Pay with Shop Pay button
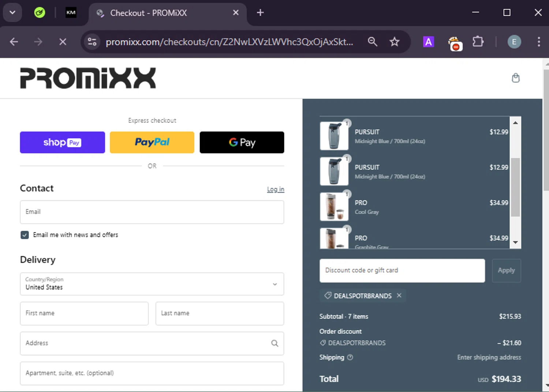 (x=62, y=142)
